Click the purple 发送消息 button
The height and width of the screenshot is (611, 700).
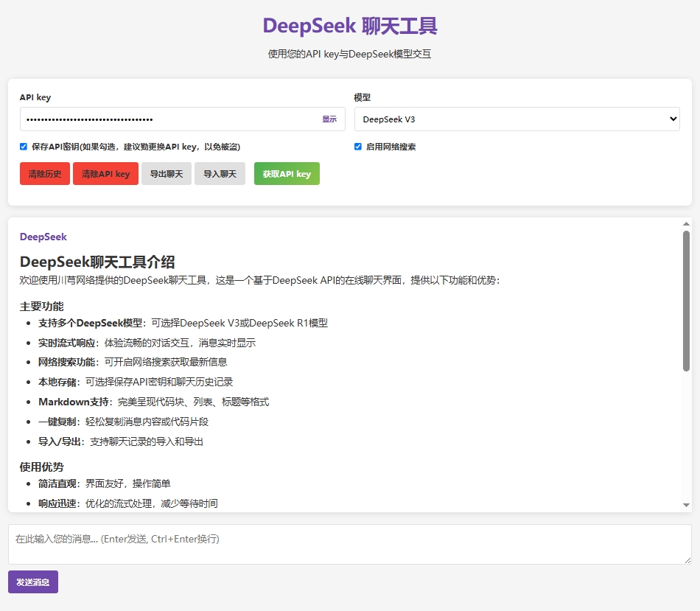pyautogui.click(x=33, y=582)
